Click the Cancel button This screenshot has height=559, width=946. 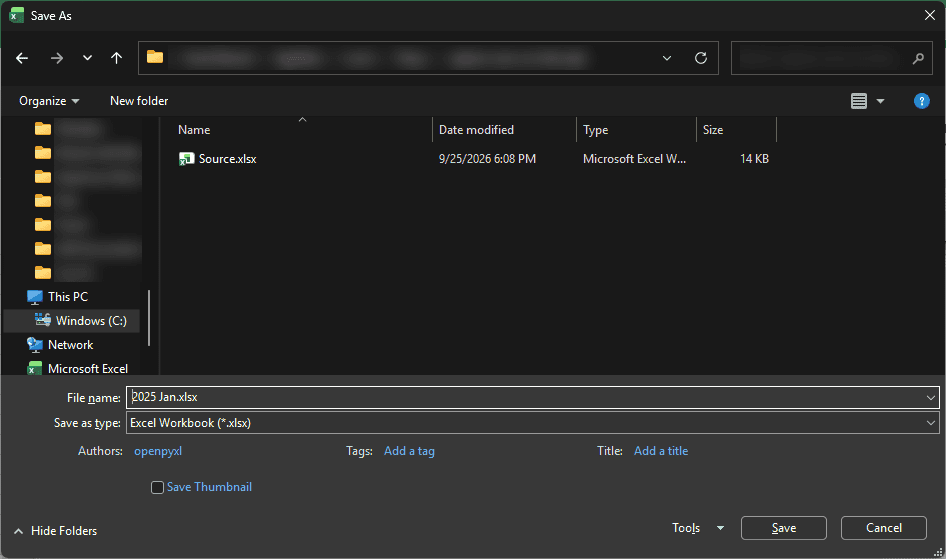884,528
